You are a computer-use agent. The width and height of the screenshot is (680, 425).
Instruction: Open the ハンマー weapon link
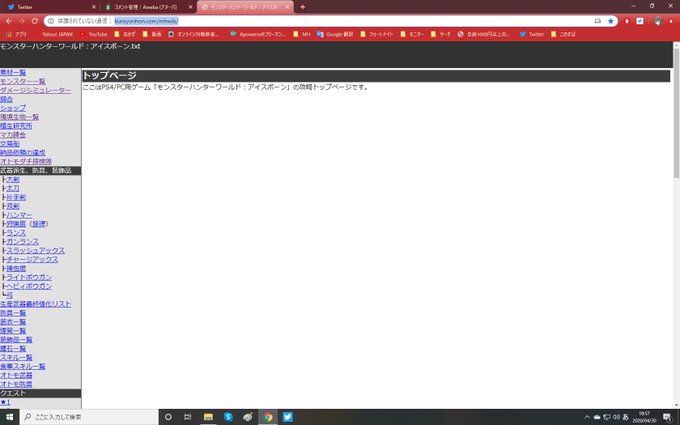(x=19, y=215)
